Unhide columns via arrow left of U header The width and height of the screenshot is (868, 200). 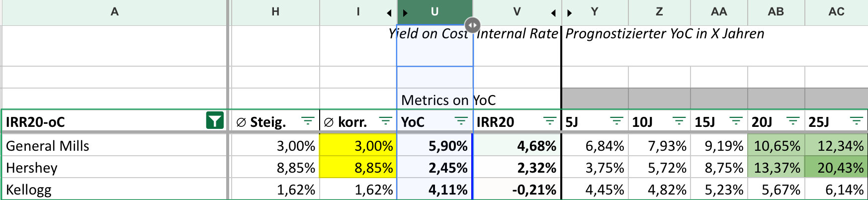click(405, 13)
